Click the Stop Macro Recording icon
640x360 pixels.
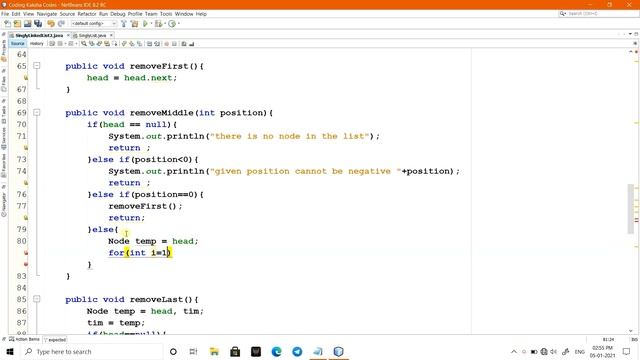click(x=174, y=44)
